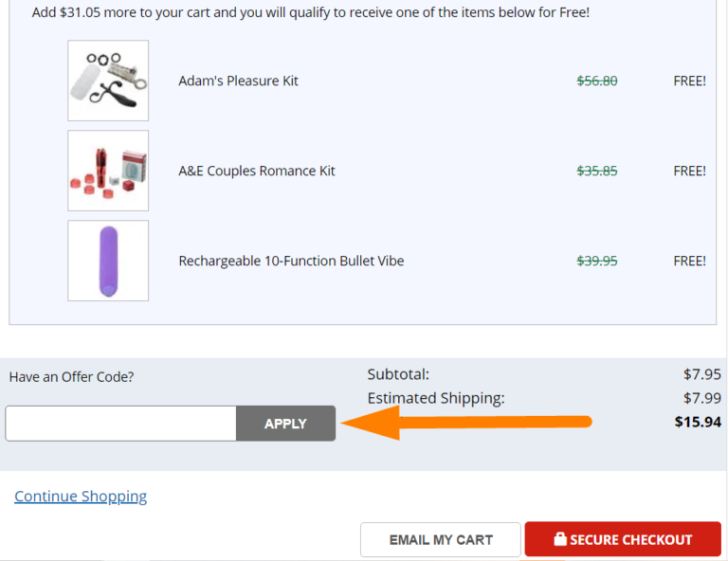Click the Estimated Shipping label

(x=436, y=398)
